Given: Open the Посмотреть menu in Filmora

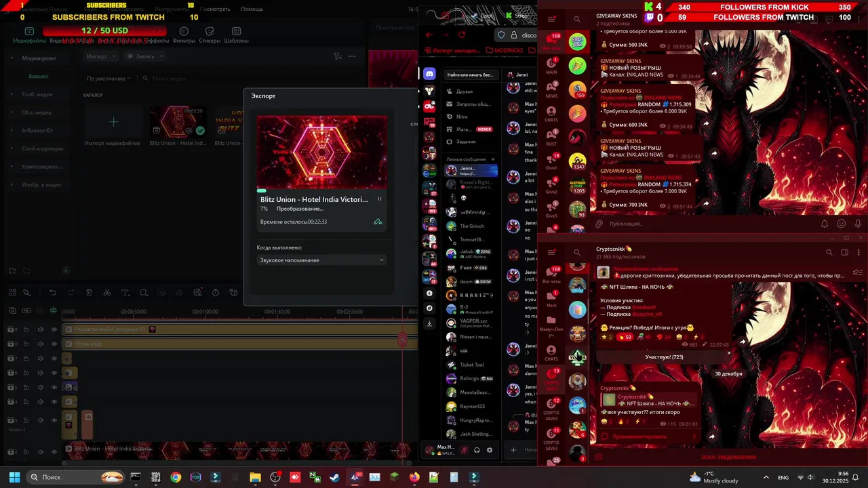Looking at the screenshot, I should click(x=216, y=9).
